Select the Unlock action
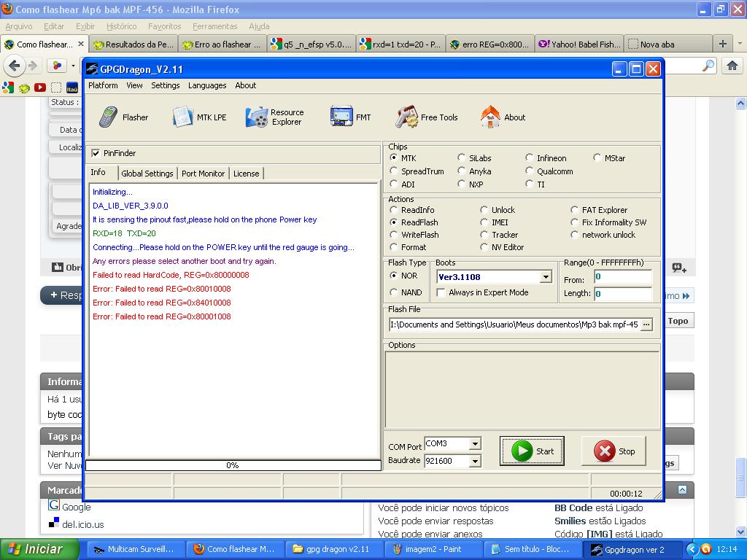Screen dimensions: 747x560 tap(484, 209)
